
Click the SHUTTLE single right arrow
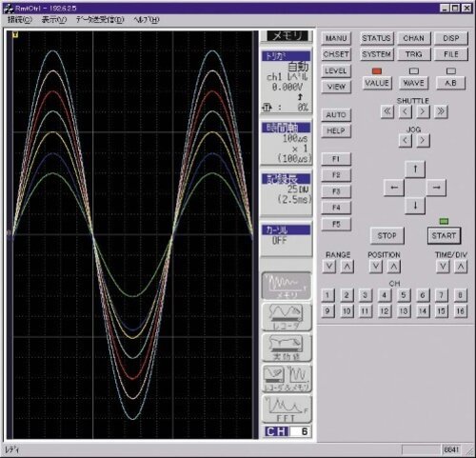pos(423,111)
